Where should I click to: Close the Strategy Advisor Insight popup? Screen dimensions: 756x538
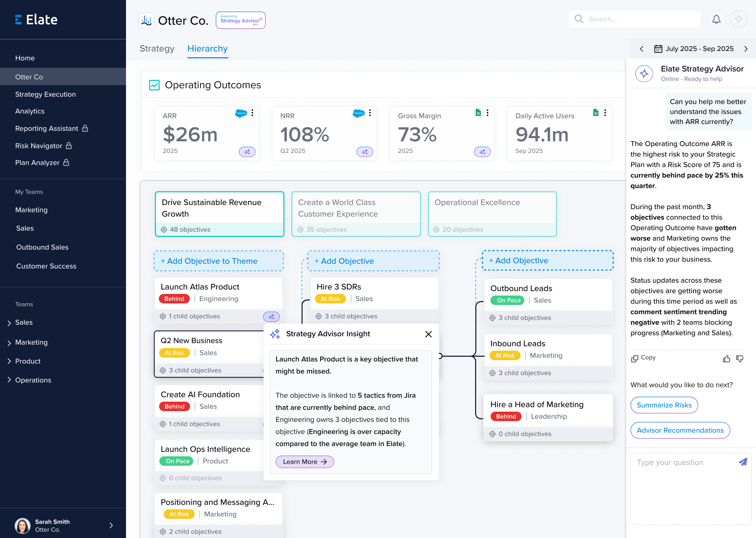[428, 334]
